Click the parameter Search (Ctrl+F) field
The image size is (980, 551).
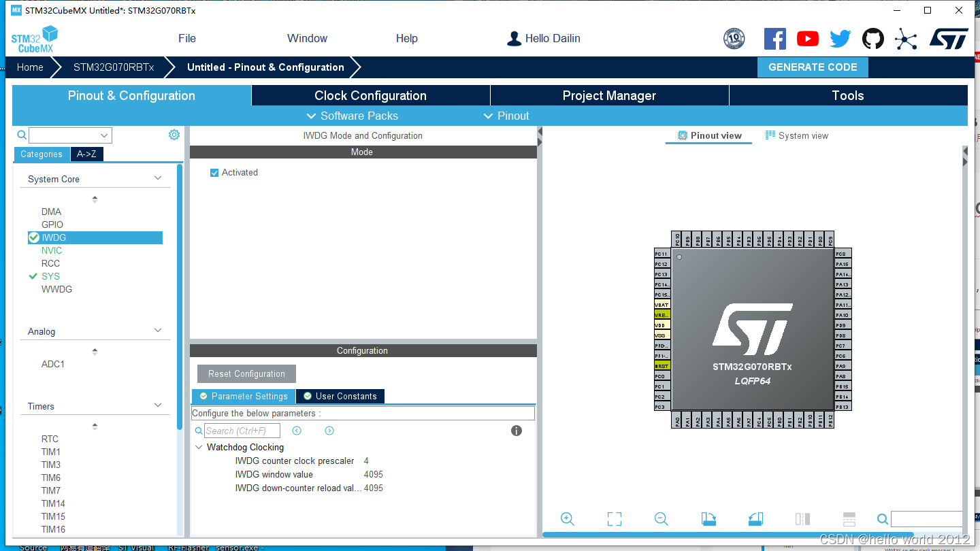tap(242, 431)
